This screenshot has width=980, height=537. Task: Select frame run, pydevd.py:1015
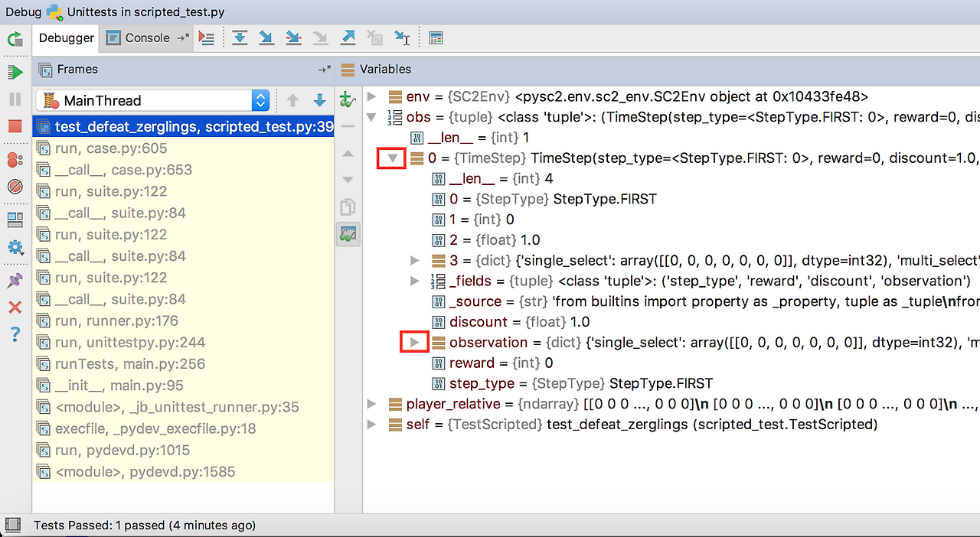point(184,450)
